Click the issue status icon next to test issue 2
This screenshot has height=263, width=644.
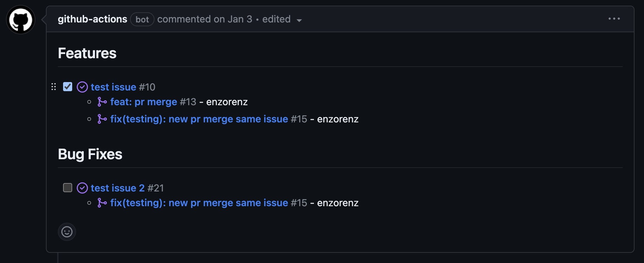(x=82, y=188)
